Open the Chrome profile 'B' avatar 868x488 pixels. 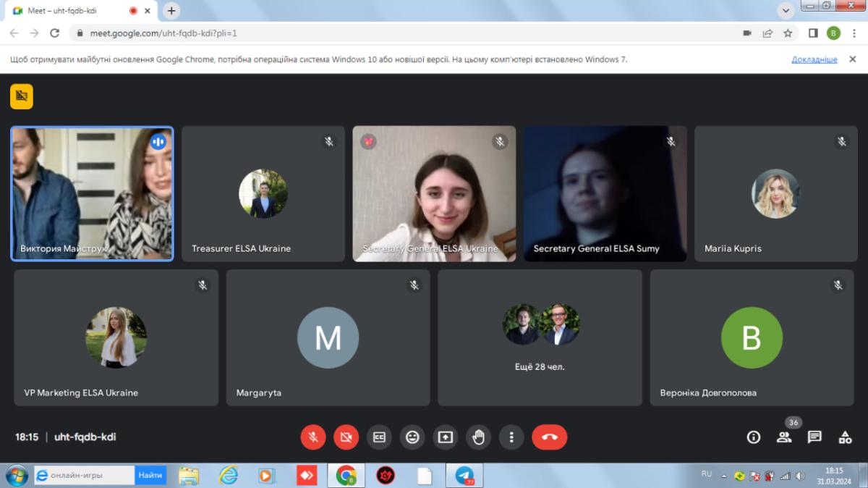(833, 33)
